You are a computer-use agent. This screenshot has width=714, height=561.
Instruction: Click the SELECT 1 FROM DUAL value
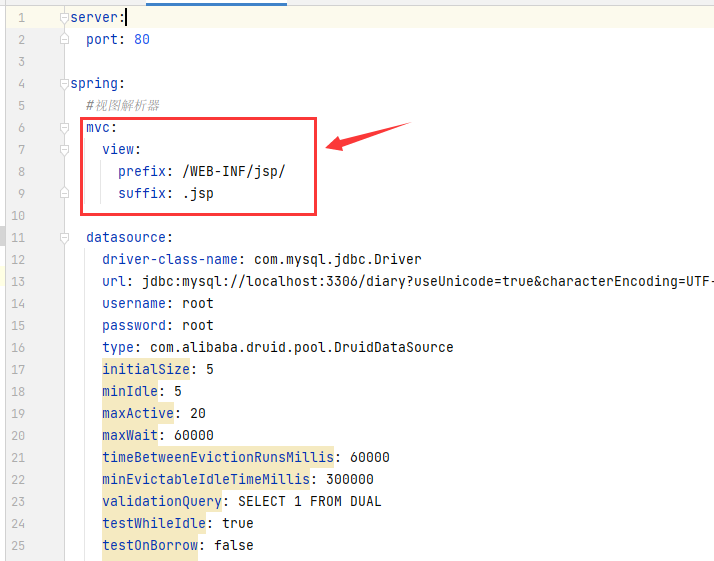point(309,501)
